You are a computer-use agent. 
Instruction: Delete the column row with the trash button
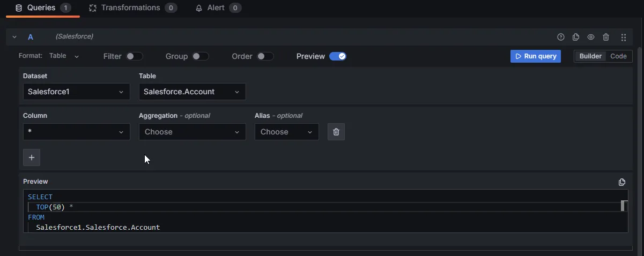coord(336,132)
